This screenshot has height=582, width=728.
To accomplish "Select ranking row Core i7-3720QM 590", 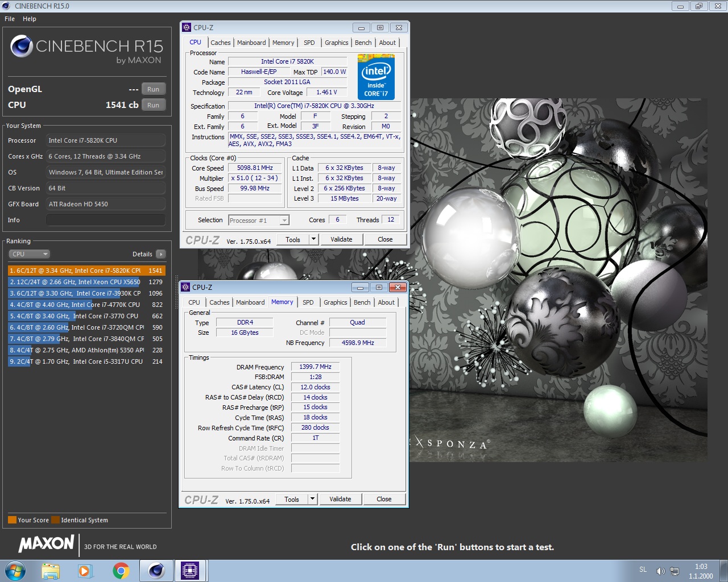I will coord(86,327).
